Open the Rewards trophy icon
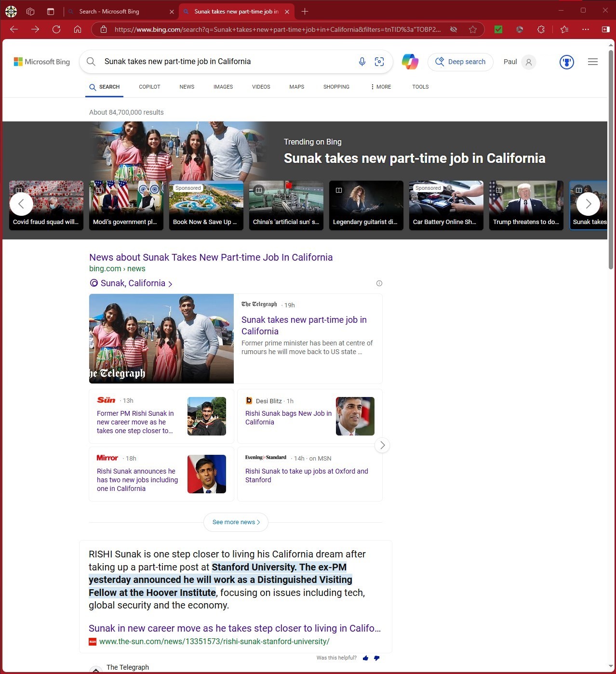 pyautogui.click(x=567, y=62)
